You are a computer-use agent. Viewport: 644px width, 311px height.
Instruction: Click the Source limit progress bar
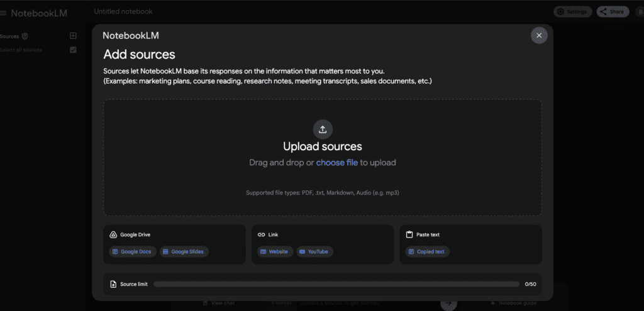pyautogui.click(x=336, y=284)
